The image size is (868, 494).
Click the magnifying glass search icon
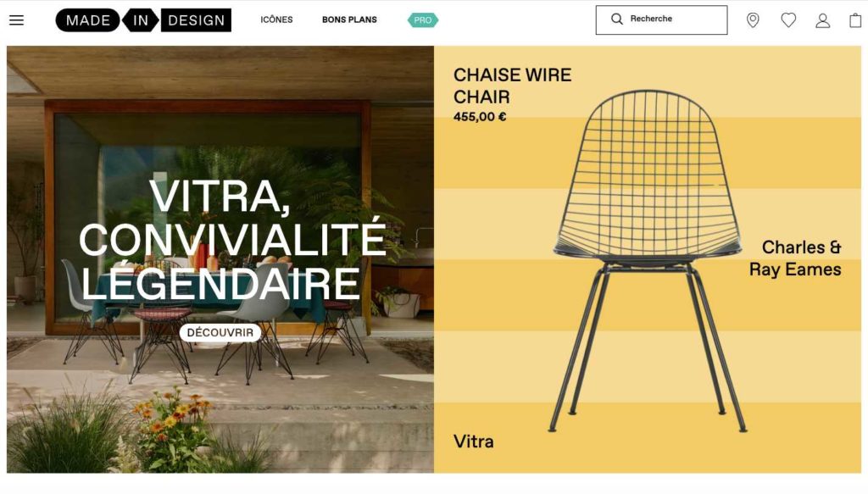(617, 19)
